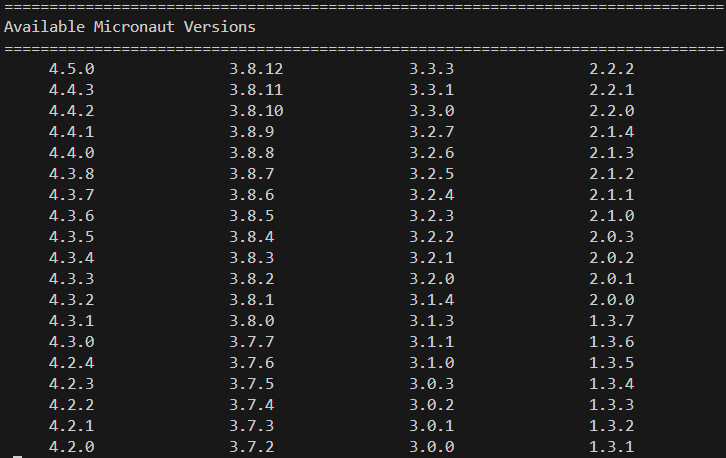This screenshot has height=458, width=726.
Task: Click version 2.1.0
Action: [612, 216]
